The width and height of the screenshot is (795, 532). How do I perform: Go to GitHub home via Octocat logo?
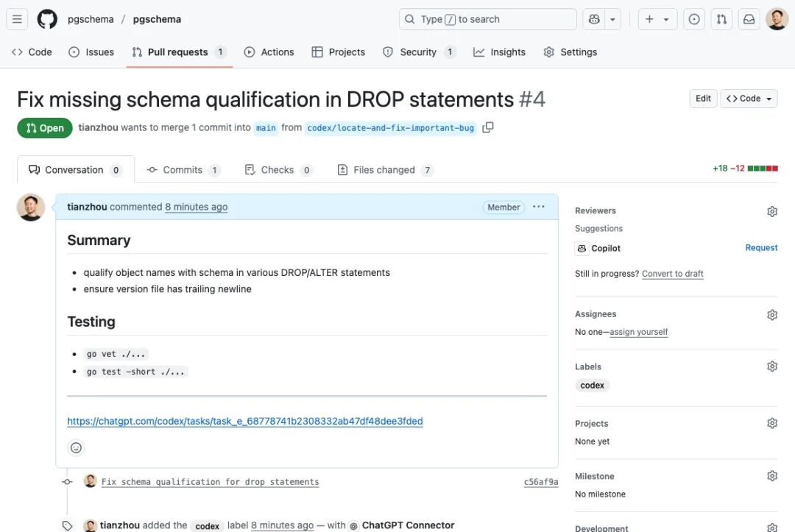click(47, 19)
